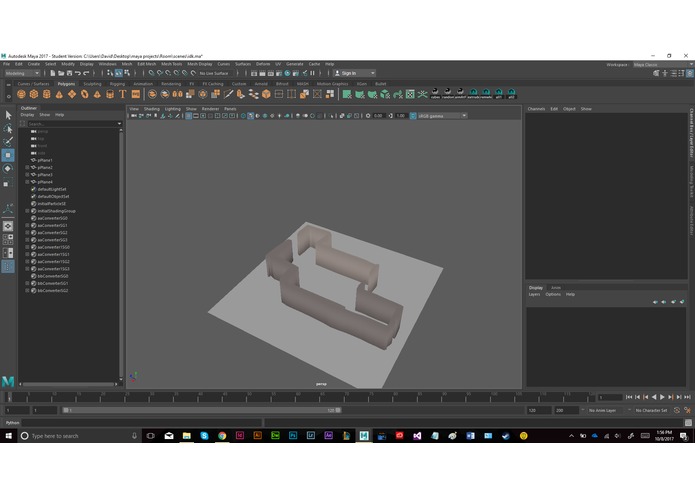Open the Mesh Tools menu
695x494 pixels.
pyautogui.click(x=171, y=64)
